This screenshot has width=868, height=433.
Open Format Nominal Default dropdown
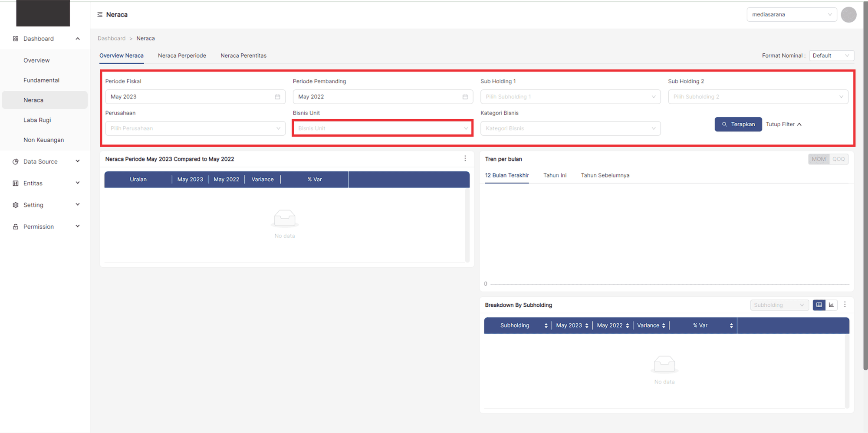pos(831,56)
